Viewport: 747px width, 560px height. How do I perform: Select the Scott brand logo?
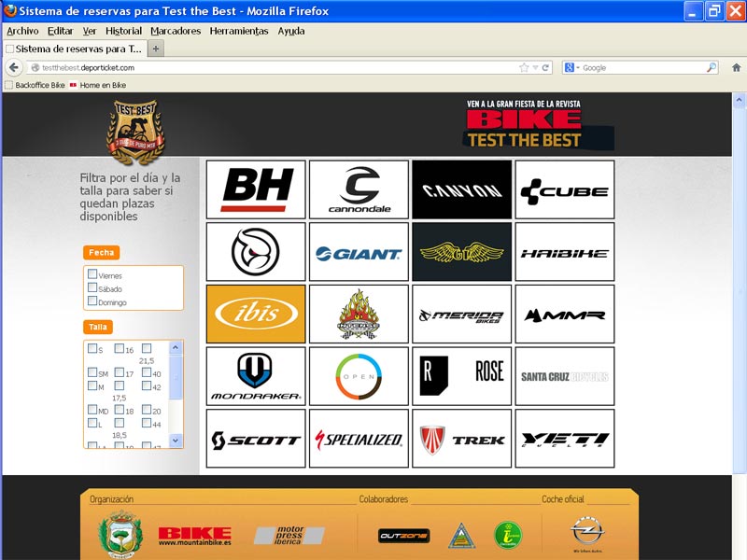coord(256,439)
